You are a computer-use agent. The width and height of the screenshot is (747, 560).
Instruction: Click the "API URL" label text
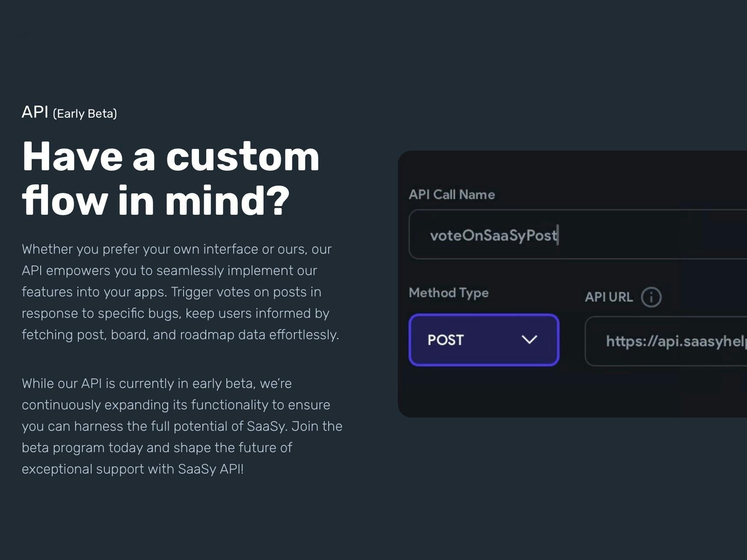(609, 297)
